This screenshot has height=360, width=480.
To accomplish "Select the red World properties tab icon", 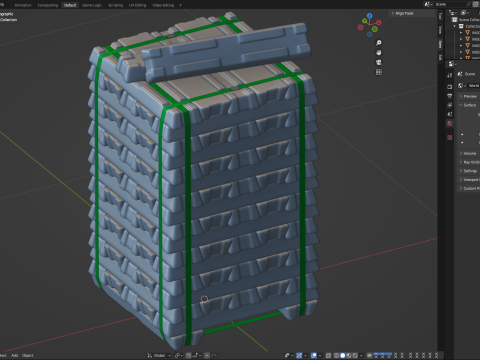I will coord(450,123).
